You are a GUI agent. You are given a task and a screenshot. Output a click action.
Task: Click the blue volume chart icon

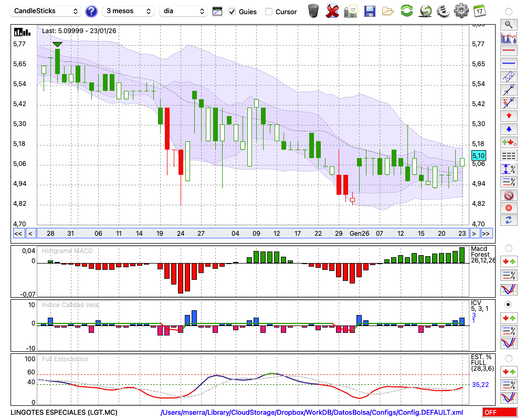pos(509,37)
